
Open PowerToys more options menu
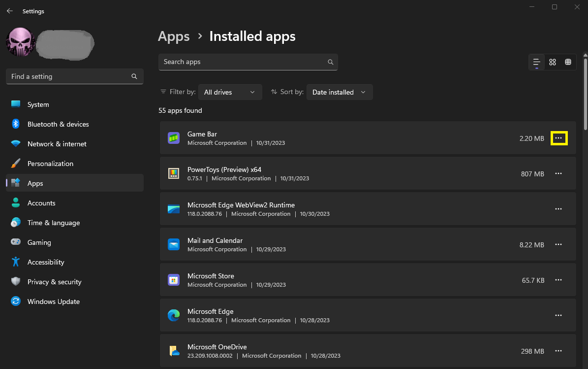[x=558, y=174]
